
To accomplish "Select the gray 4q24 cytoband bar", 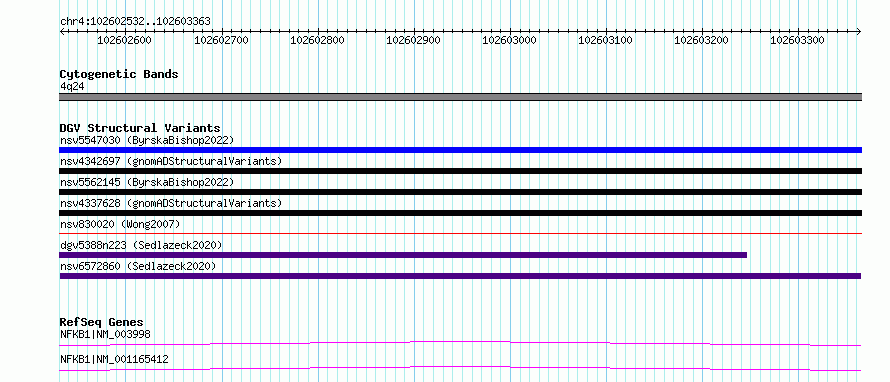I will tap(460, 97).
